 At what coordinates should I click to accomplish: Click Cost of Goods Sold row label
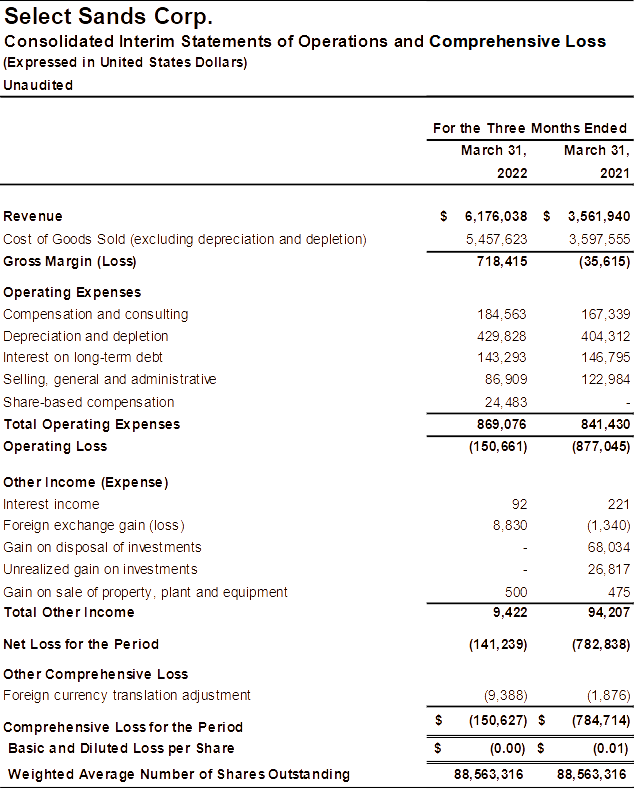(x=185, y=239)
